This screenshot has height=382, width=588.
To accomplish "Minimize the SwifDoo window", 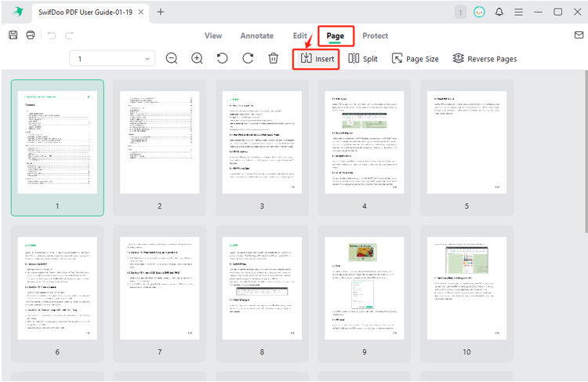I will (x=539, y=12).
